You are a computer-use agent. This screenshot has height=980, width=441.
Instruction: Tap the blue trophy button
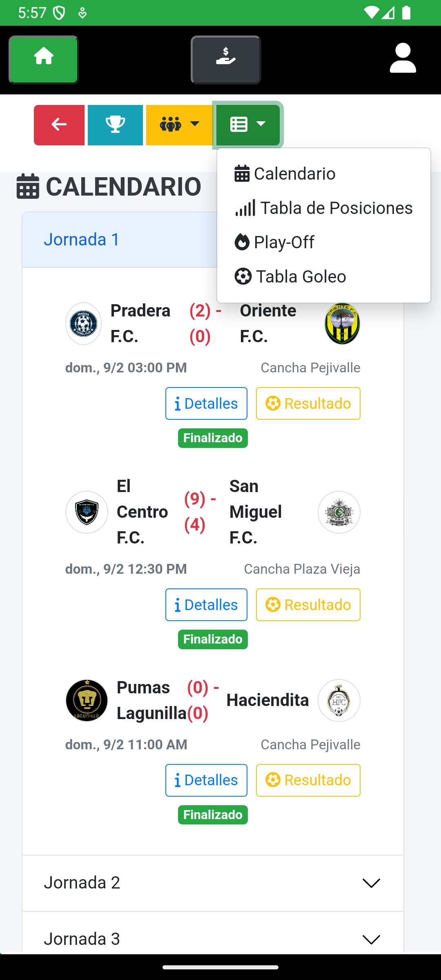[115, 125]
